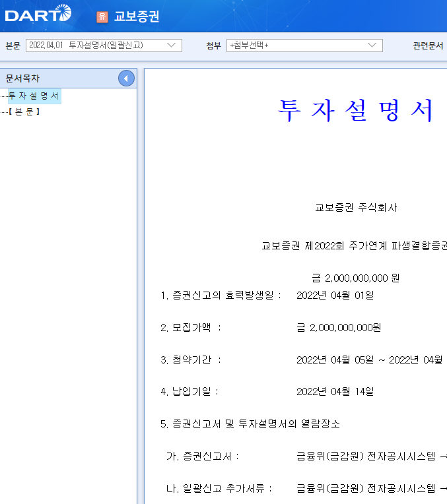
Task: Click the 모집가액 label
Action: [191, 328]
